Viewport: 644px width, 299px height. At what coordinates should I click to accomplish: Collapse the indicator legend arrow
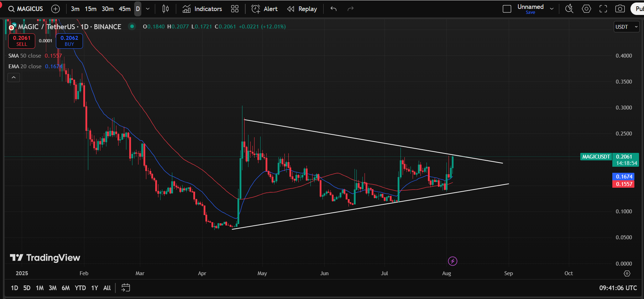(14, 78)
